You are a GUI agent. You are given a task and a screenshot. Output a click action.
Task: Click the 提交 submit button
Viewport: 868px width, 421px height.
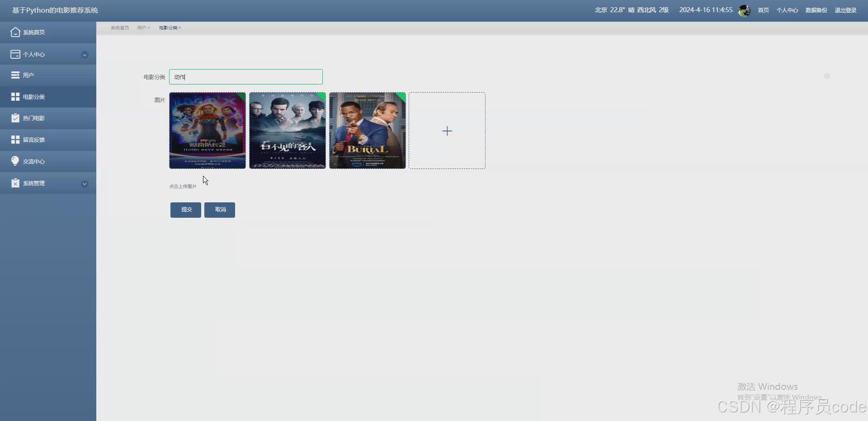coord(186,210)
